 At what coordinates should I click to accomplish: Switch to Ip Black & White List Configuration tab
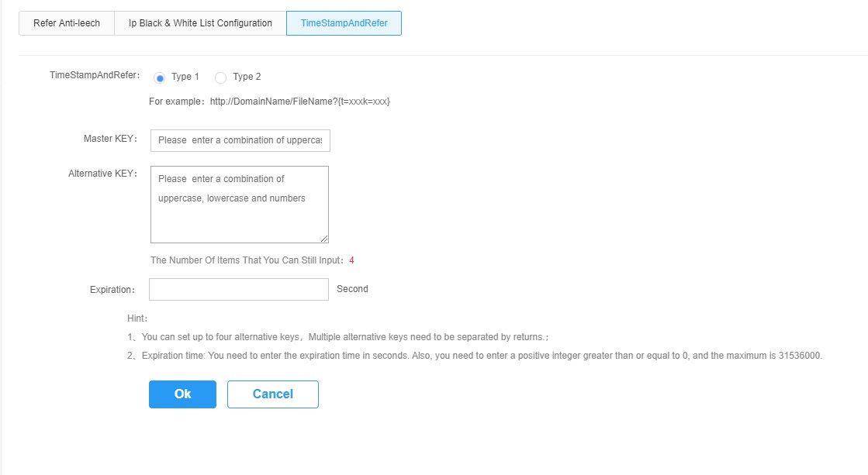(x=200, y=23)
